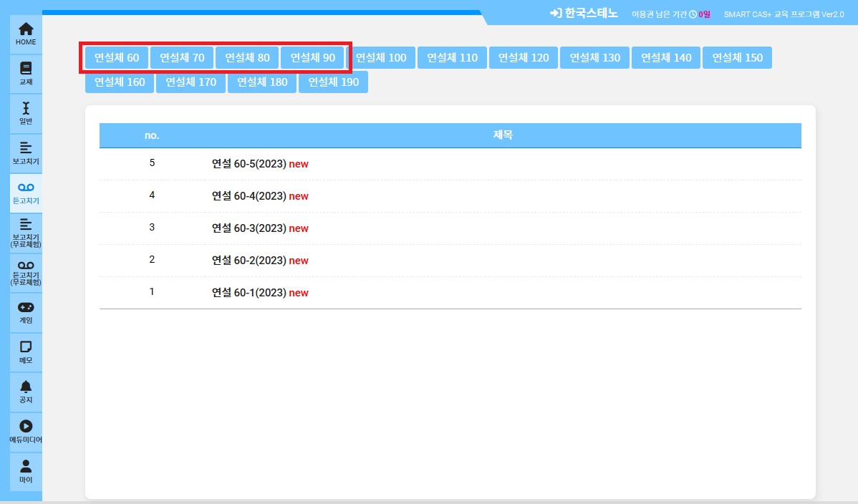Select the 연설체 190 tab
This screenshot has width=858, height=504.
coord(333,82)
